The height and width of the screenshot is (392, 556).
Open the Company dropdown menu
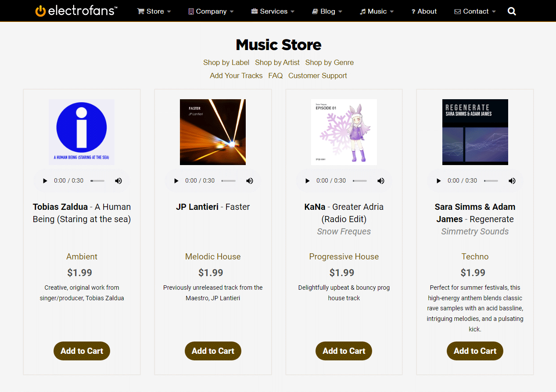[211, 11]
